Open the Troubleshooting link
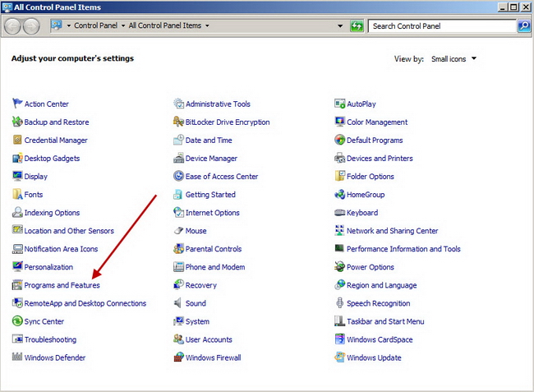534x392 pixels. click(50, 339)
